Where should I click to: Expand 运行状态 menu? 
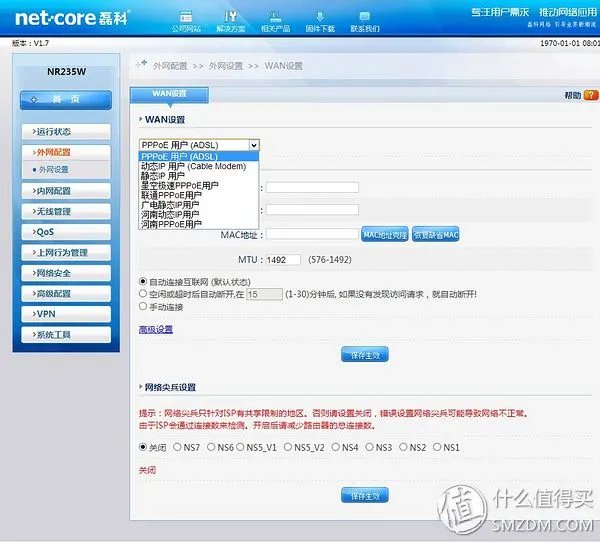[x=66, y=132]
